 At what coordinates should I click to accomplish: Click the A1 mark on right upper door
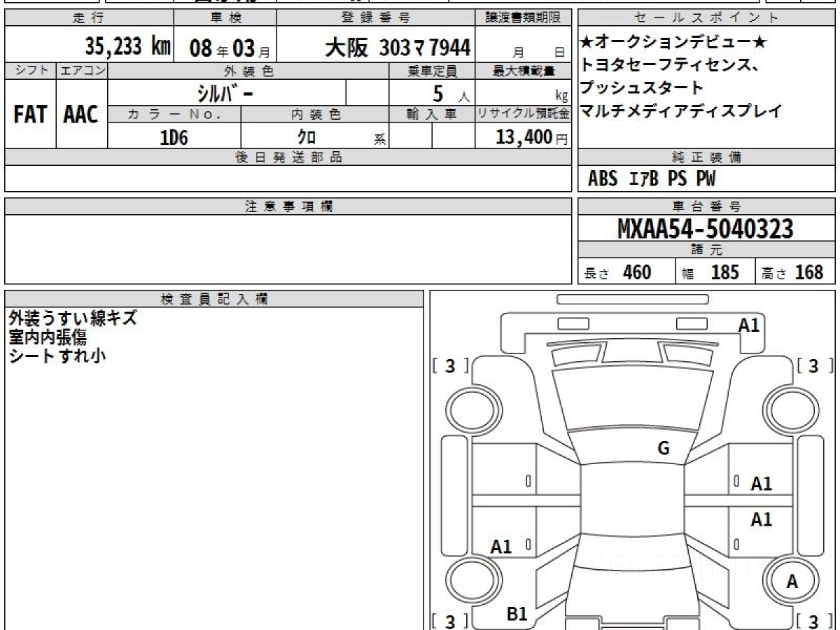[x=762, y=484]
